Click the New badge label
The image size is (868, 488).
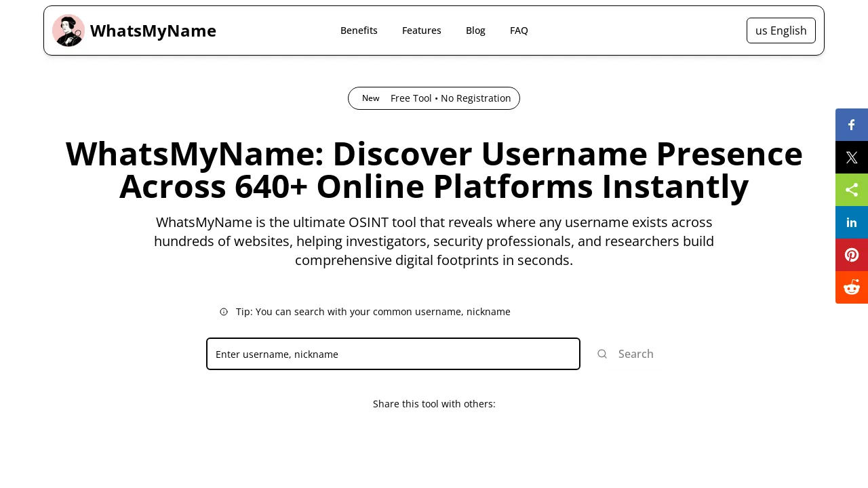[x=371, y=98]
